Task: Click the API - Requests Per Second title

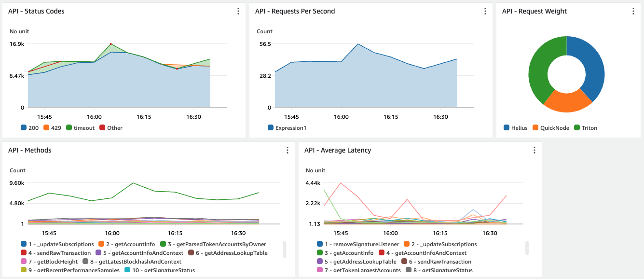Action: coord(295,11)
